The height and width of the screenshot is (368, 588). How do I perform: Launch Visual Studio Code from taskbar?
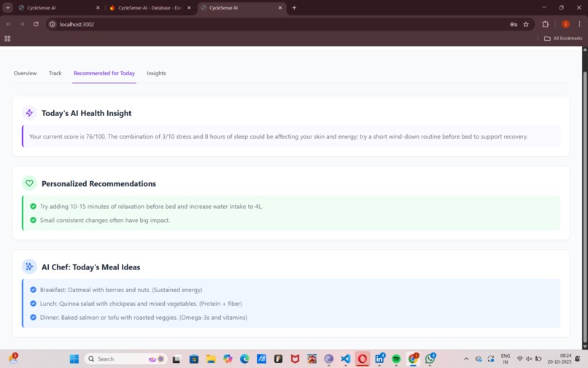tap(345, 359)
